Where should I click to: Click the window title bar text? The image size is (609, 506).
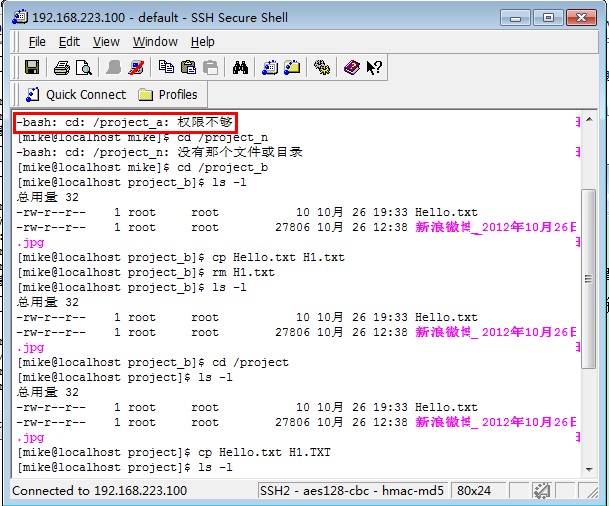pos(160,17)
